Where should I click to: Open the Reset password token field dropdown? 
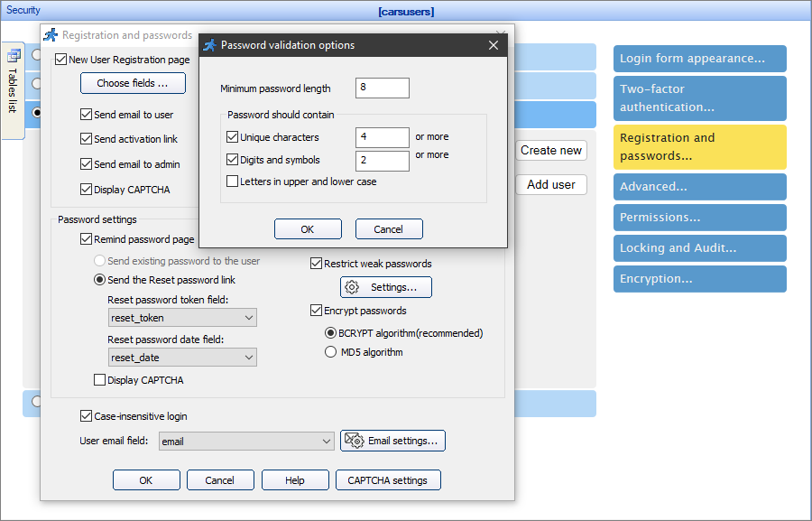pos(247,318)
